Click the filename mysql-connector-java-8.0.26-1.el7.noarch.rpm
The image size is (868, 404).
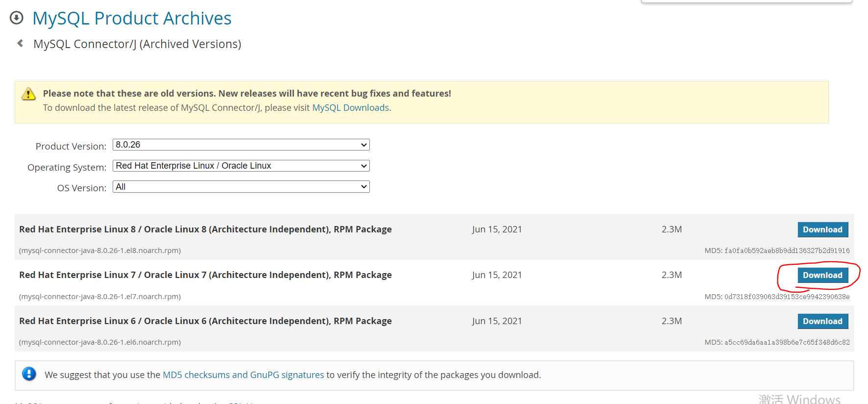click(x=100, y=297)
